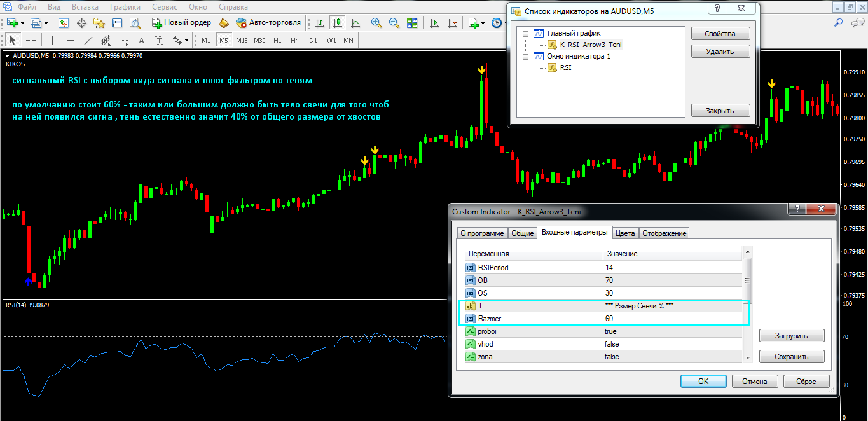Switch to the Цвета tab
This screenshot has height=421, width=868.
[x=625, y=233]
